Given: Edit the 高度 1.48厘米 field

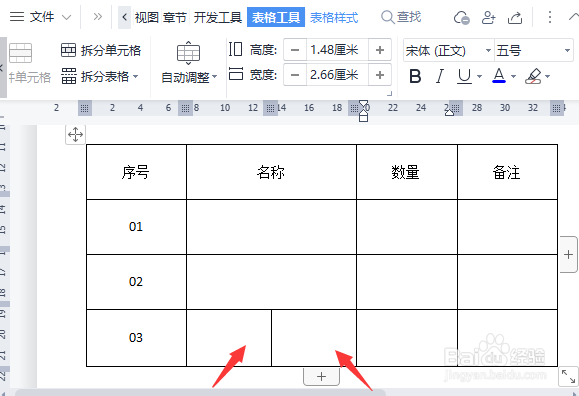Looking at the screenshot, I should click(337, 50).
